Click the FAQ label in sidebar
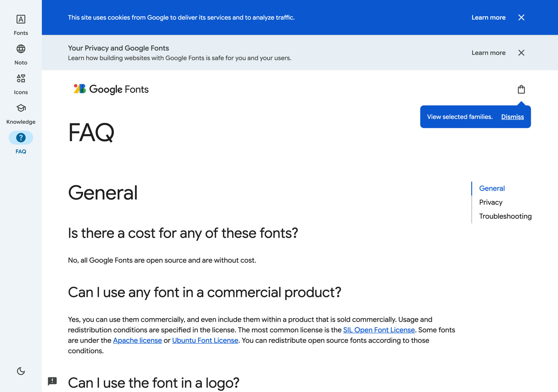The height and width of the screenshot is (392, 558). [21, 152]
